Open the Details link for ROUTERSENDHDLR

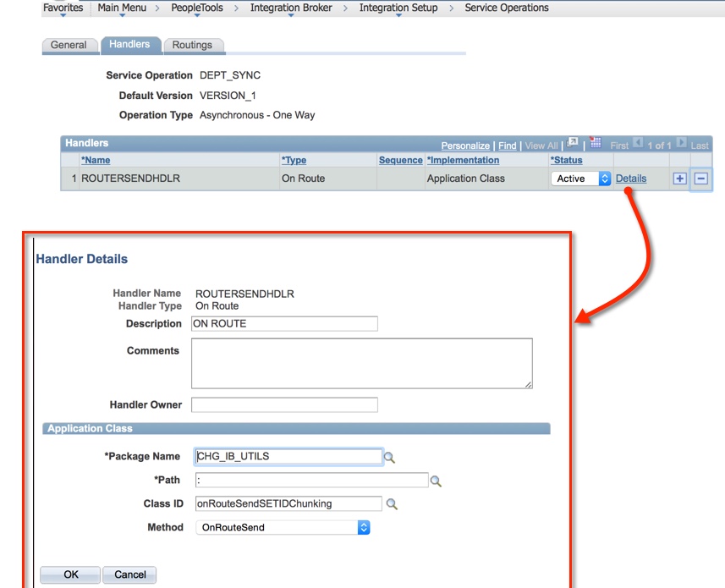(630, 179)
